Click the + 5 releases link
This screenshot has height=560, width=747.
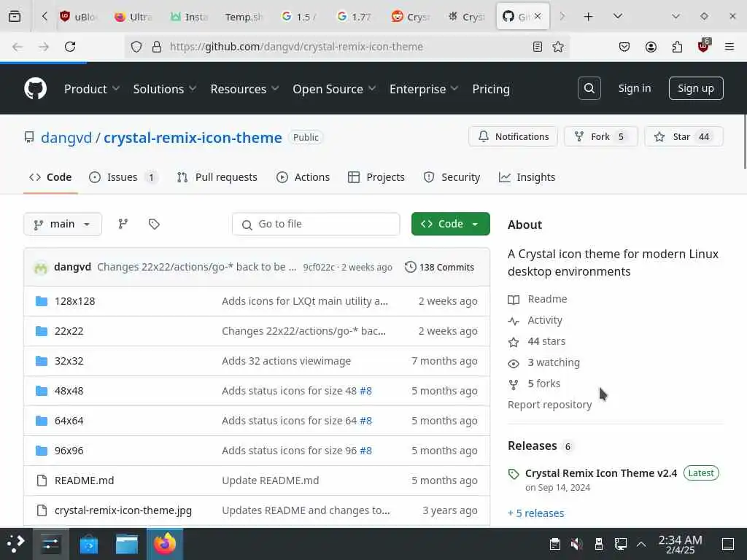coord(536,513)
